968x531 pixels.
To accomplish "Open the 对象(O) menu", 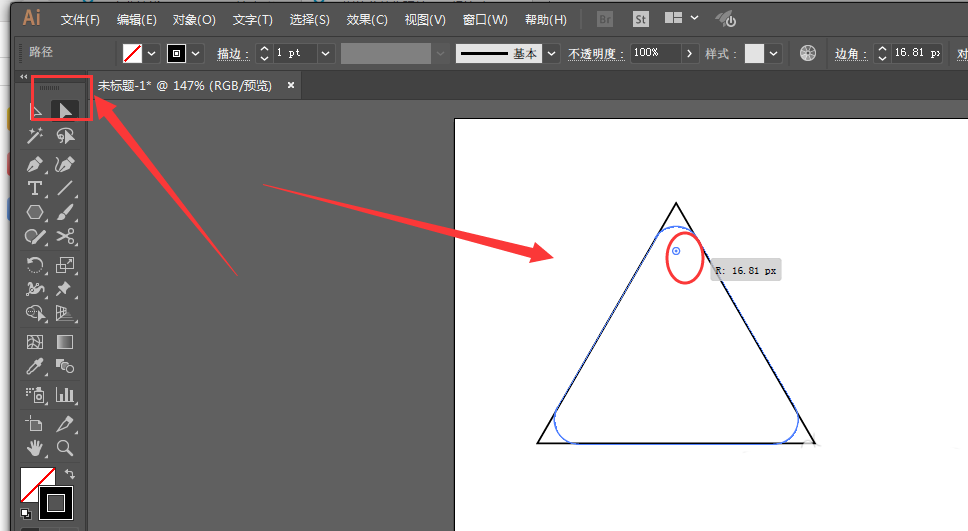I will click(x=194, y=20).
